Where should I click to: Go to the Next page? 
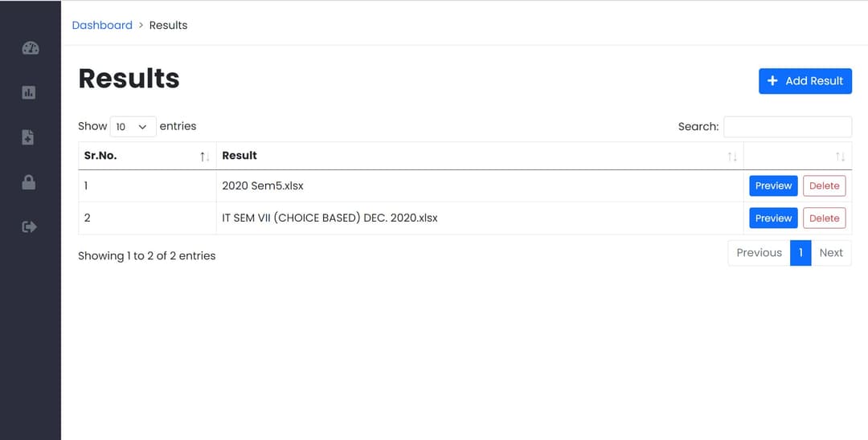[x=831, y=253]
